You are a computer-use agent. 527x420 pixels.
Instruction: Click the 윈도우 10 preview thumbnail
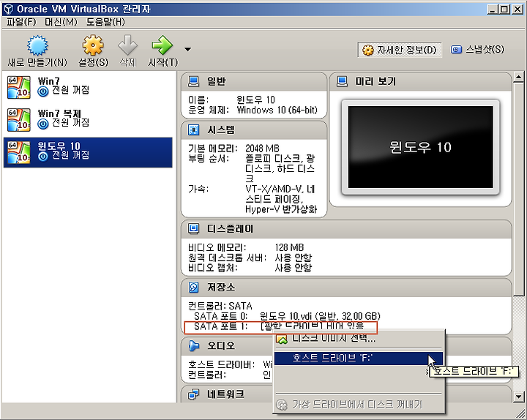tap(420, 147)
